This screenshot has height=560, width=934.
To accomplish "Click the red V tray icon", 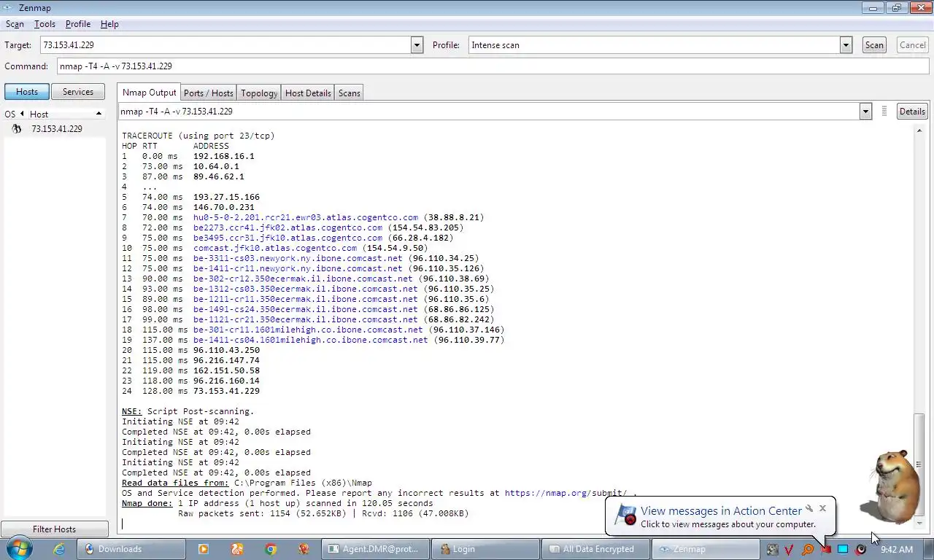I will pos(789,549).
